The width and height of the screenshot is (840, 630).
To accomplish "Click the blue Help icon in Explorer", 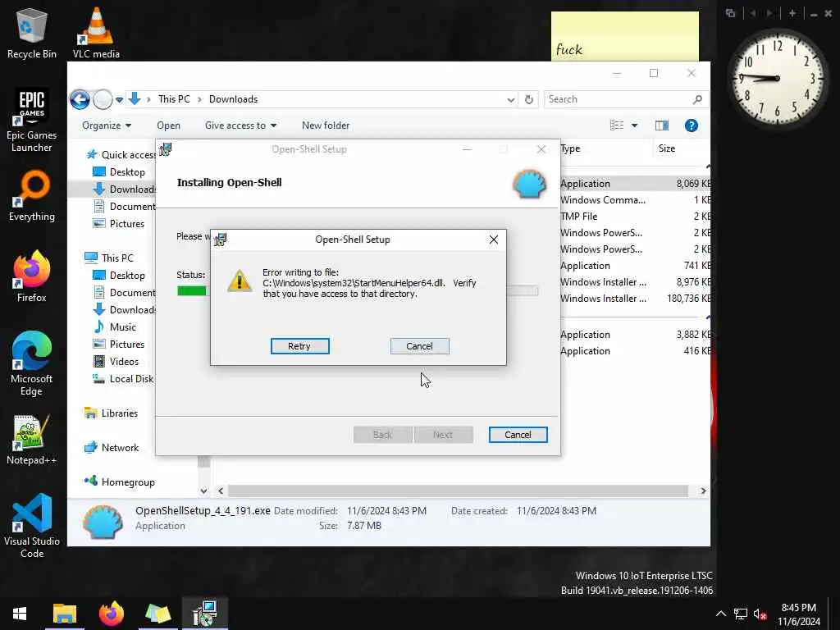I will 691,126.
